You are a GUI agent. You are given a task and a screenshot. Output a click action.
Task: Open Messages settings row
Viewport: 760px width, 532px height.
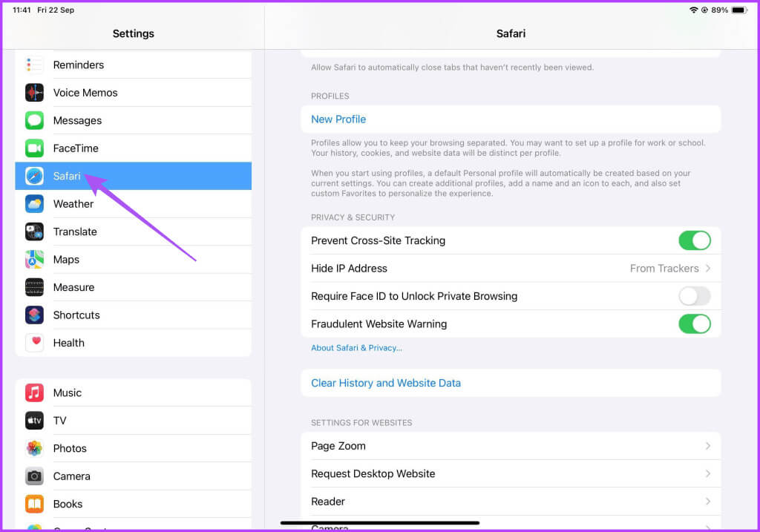click(x=134, y=120)
